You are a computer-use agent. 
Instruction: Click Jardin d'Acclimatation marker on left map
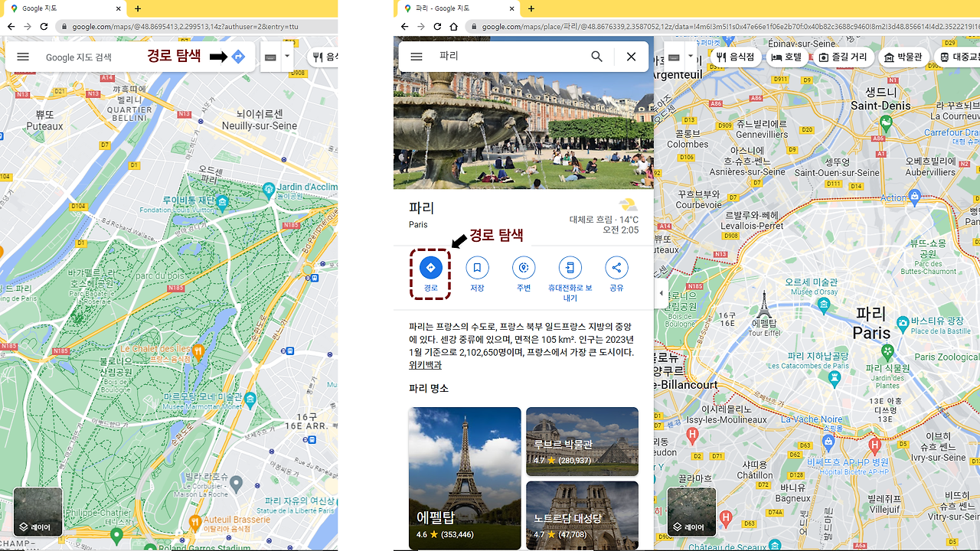[x=268, y=188]
